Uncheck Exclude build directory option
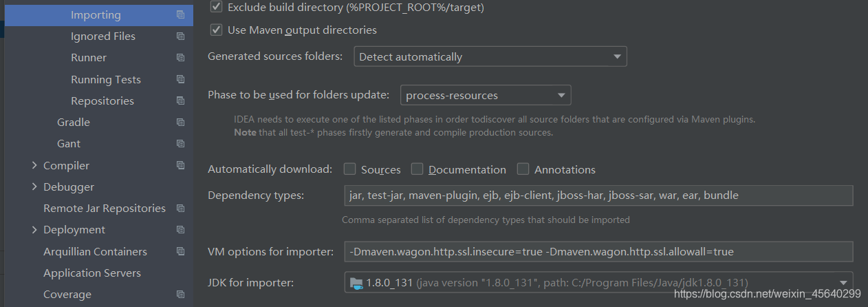868x307 pixels. [216, 7]
